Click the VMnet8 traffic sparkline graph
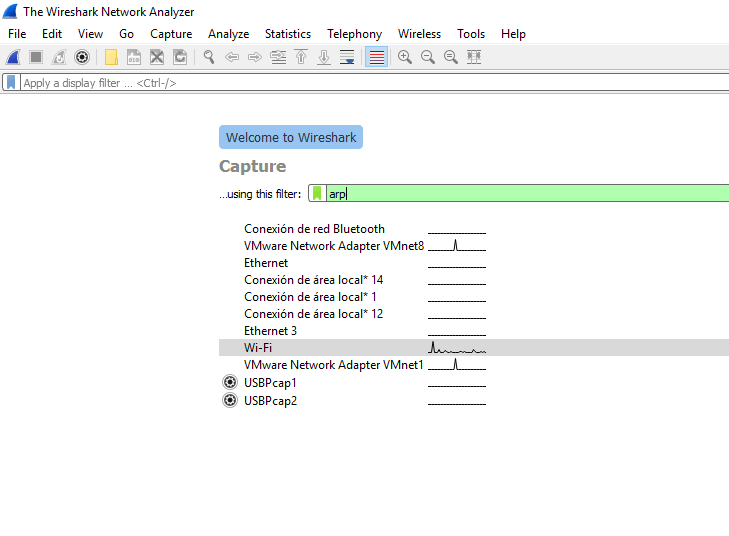This screenshot has height=536, width=729. [457, 245]
